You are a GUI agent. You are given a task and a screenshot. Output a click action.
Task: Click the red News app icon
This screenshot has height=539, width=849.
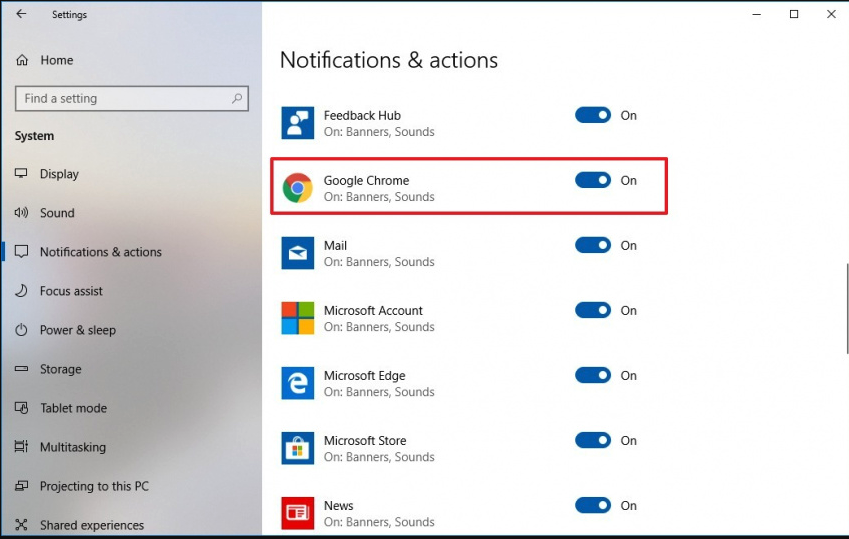(x=297, y=512)
